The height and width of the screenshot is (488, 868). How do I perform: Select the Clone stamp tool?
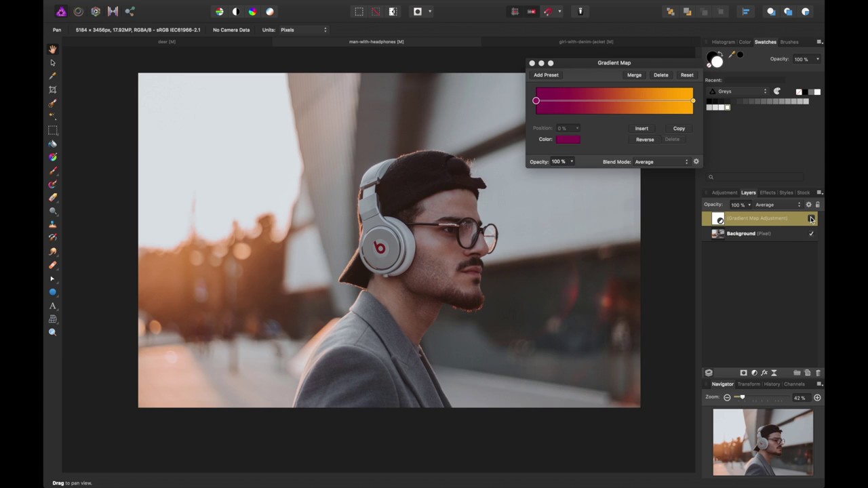(52, 224)
